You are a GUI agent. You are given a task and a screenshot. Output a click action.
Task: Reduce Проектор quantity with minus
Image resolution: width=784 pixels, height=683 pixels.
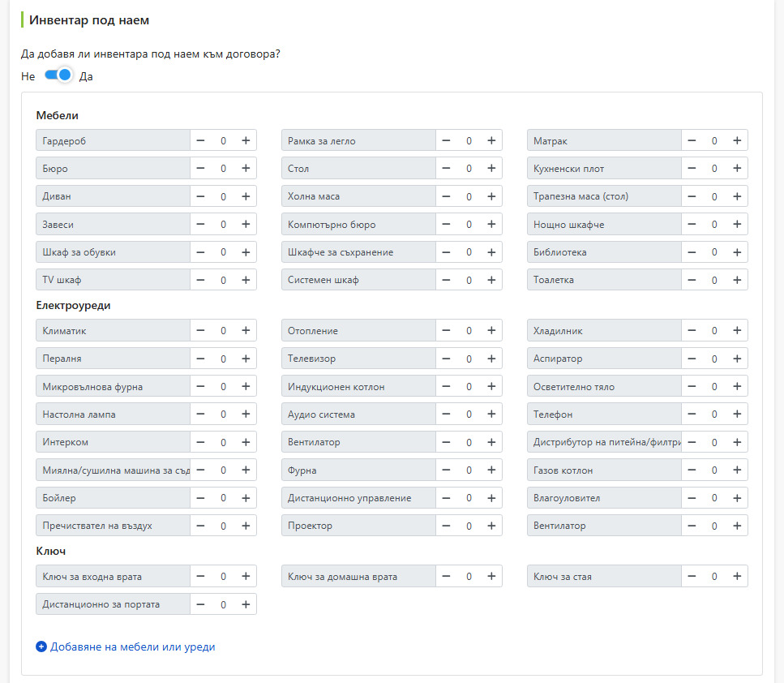click(x=446, y=526)
